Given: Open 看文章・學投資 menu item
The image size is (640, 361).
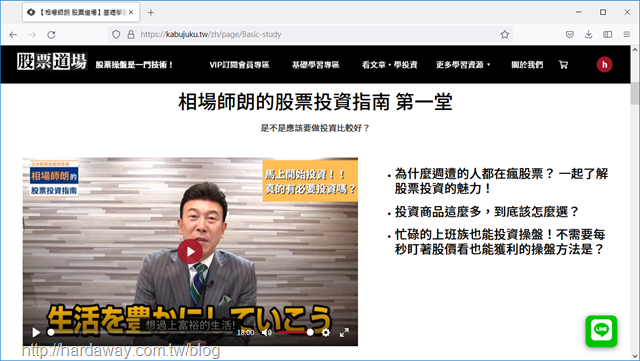Looking at the screenshot, I should 389,65.
